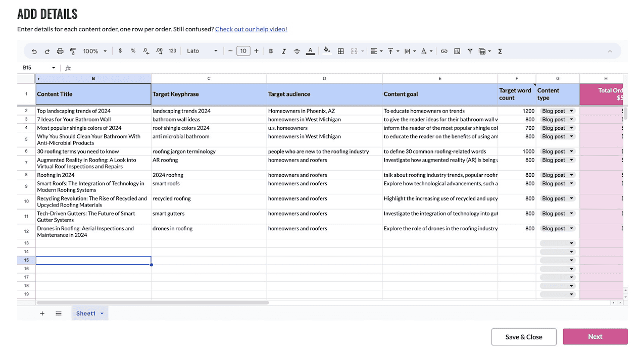Click the Target Keyphrase header cell
Image resolution: width=644 pixels, height=358 pixels.
(209, 94)
